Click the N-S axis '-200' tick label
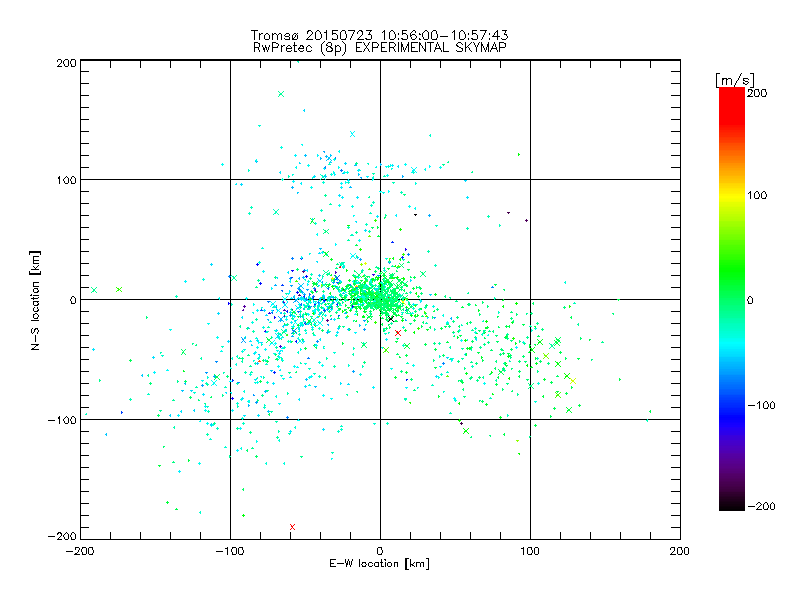 [62, 536]
